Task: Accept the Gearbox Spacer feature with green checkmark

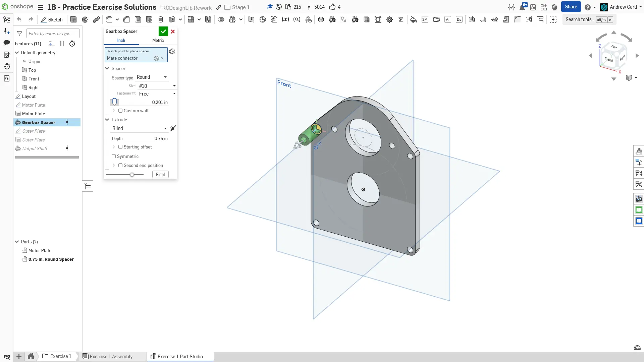Action: (163, 31)
